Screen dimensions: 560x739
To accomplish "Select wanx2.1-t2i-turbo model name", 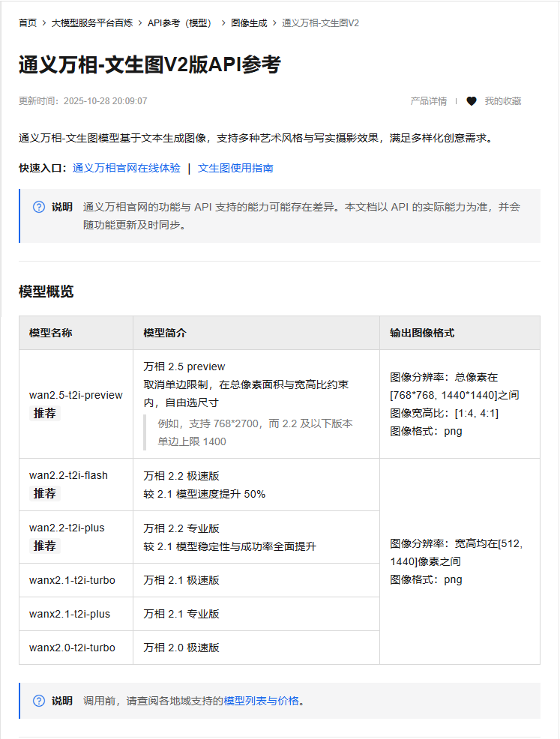I will 72,580.
